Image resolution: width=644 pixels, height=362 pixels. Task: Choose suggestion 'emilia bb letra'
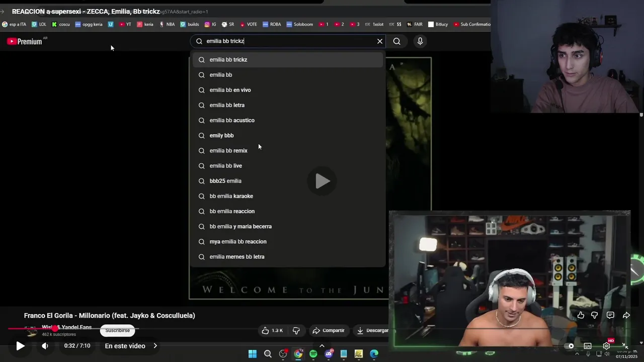coord(287,105)
